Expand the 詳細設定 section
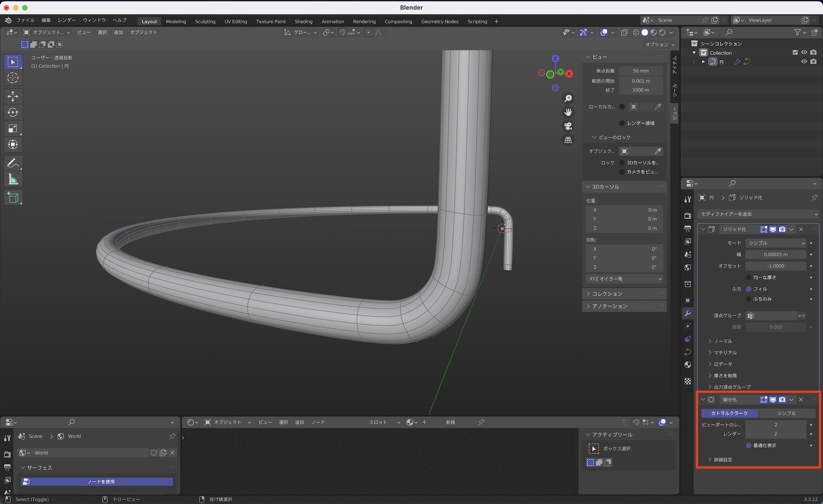Screen dimensions: 823x504 point(723,460)
